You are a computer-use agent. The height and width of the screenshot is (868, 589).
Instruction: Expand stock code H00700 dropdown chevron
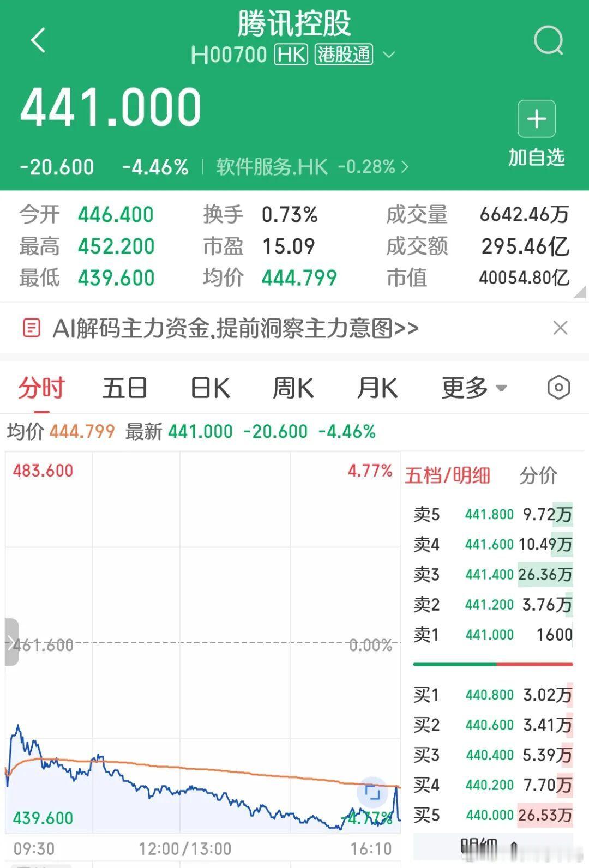click(x=389, y=55)
